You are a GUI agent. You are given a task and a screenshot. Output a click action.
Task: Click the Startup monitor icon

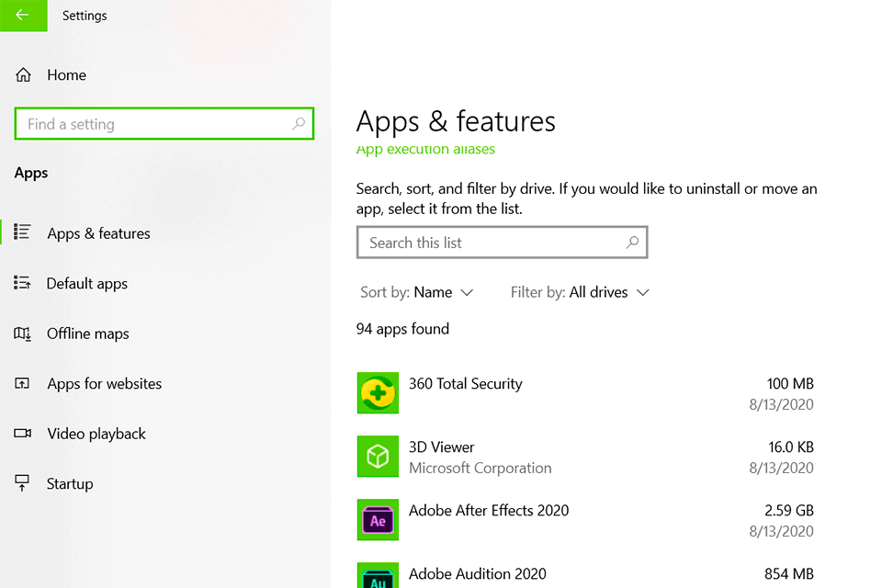pyautogui.click(x=23, y=483)
